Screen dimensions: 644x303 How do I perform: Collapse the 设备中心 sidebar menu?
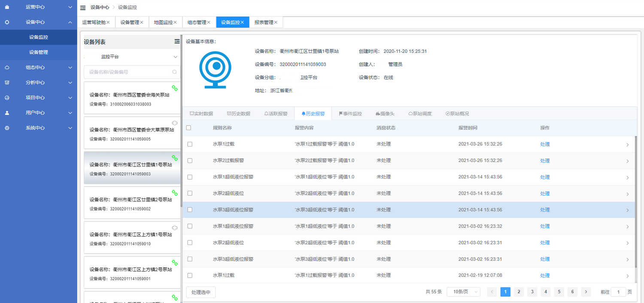(70, 22)
